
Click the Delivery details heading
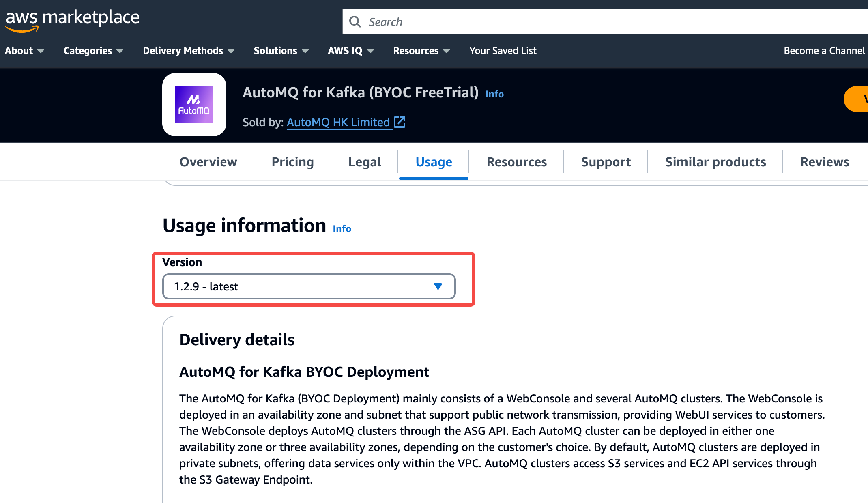click(x=237, y=340)
